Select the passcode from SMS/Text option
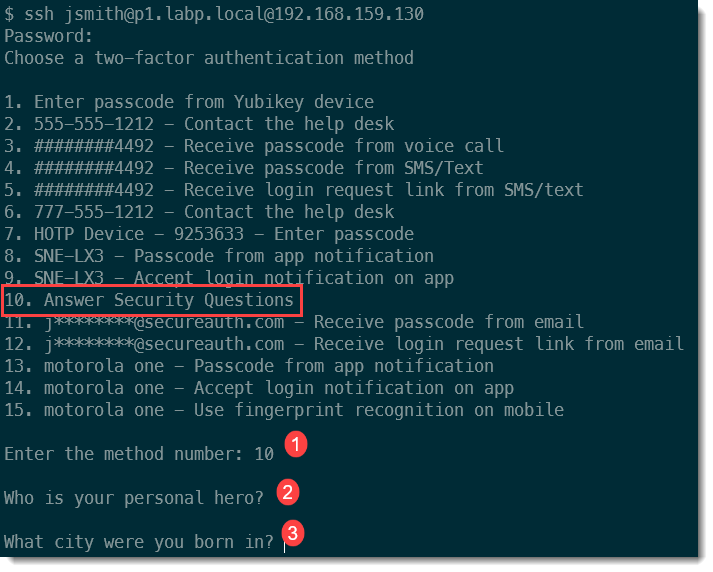This screenshot has height=572, width=713. point(244,168)
